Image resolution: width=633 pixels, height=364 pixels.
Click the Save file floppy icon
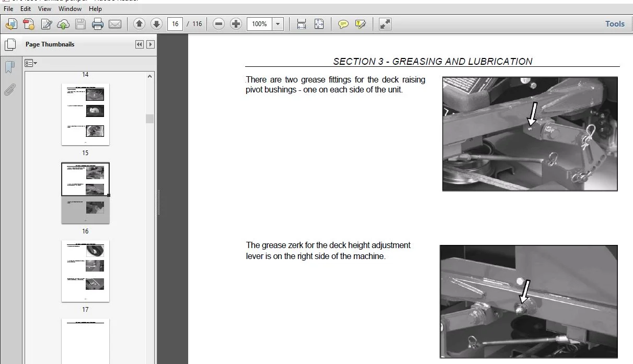tap(80, 24)
